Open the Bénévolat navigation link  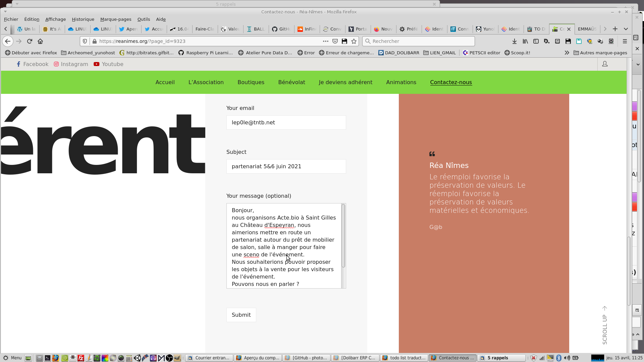click(x=291, y=82)
